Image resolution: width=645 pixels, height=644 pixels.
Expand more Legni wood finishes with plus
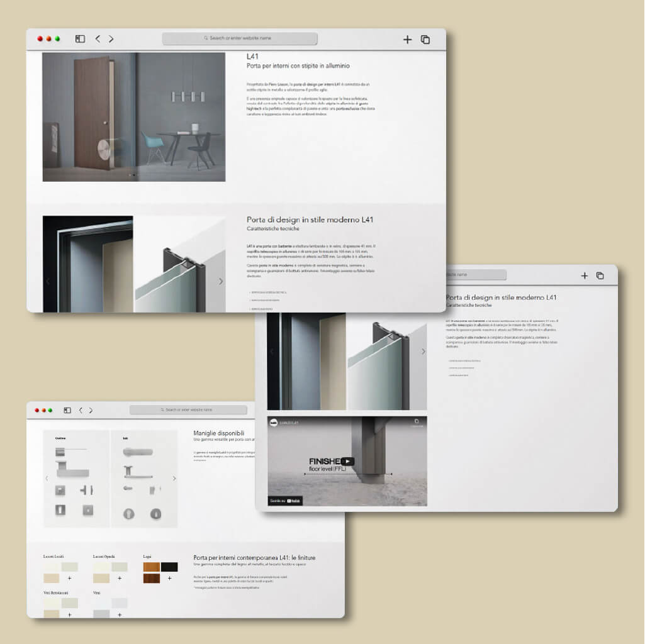(169, 578)
